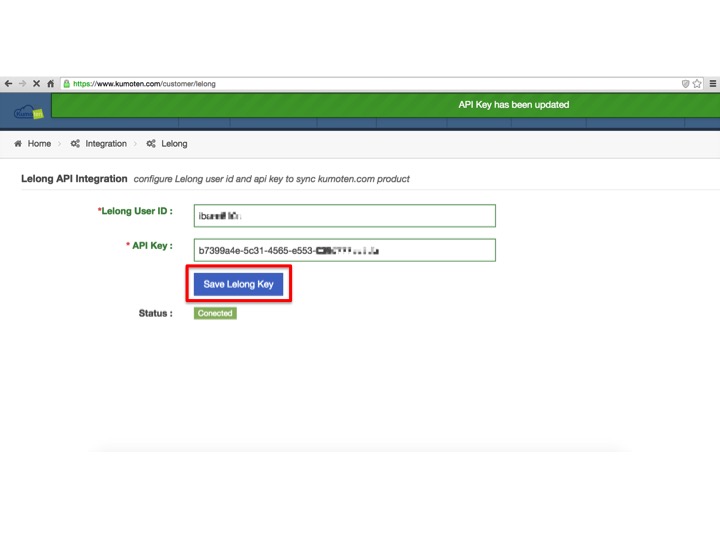Focus the Lelong User ID field
This screenshot has height=540, width=720.
pos(345,216)
